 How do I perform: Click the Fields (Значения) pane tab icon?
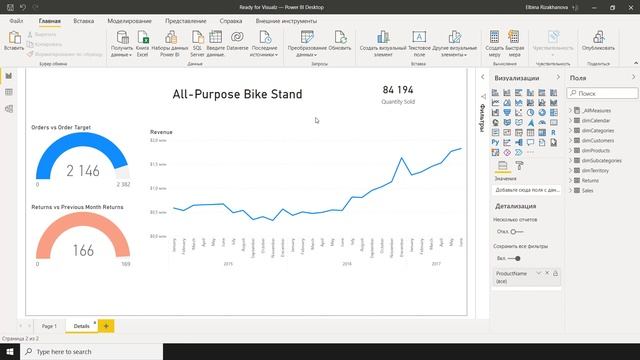pyautogui.click(x=502, y=165)
